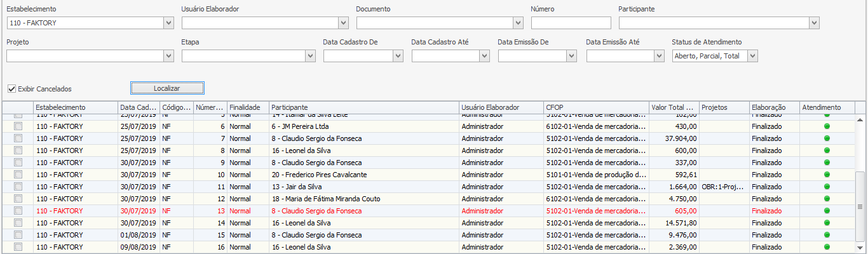The width and height of the screenshot is (868, 254).
Task: Open the Usuário Elaborador dropdown list
Action: (343, 23)
